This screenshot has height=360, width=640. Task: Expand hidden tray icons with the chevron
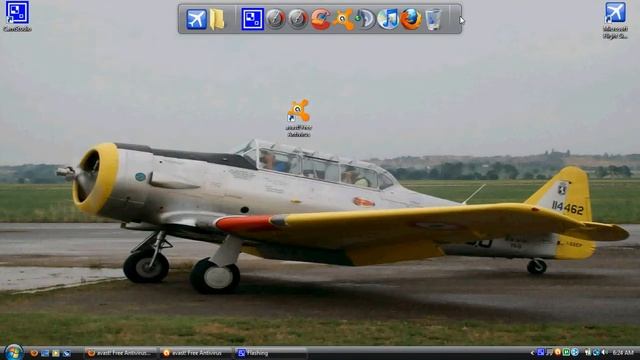coord(532,353)
